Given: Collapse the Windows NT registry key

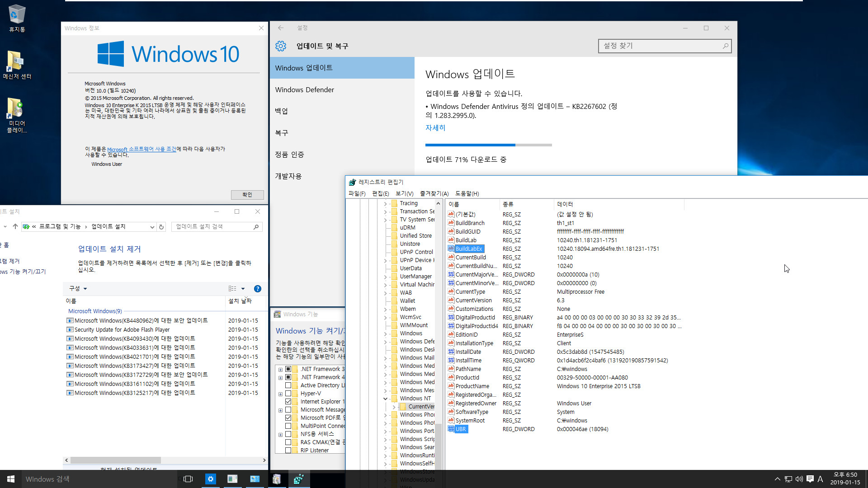Looking at the screenshot, I should click(385, 399).
